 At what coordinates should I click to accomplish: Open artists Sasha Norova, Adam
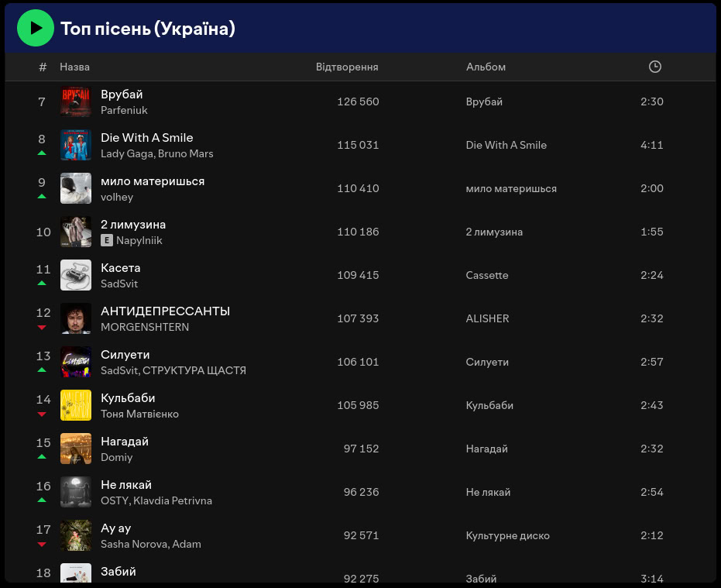pos(151,544)
